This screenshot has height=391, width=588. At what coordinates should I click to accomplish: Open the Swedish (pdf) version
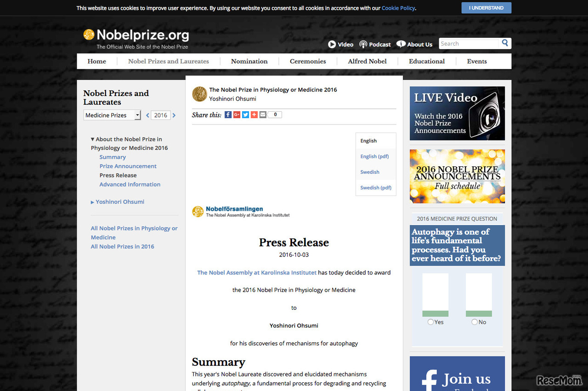pyautogui.click(x=376, y=187)
